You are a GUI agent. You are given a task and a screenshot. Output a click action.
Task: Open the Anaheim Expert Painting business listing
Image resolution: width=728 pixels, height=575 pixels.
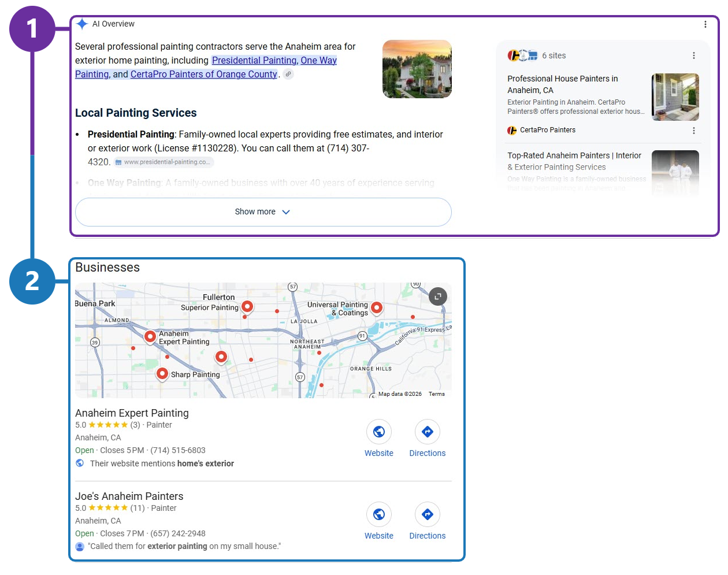click(x=132, y=413)
